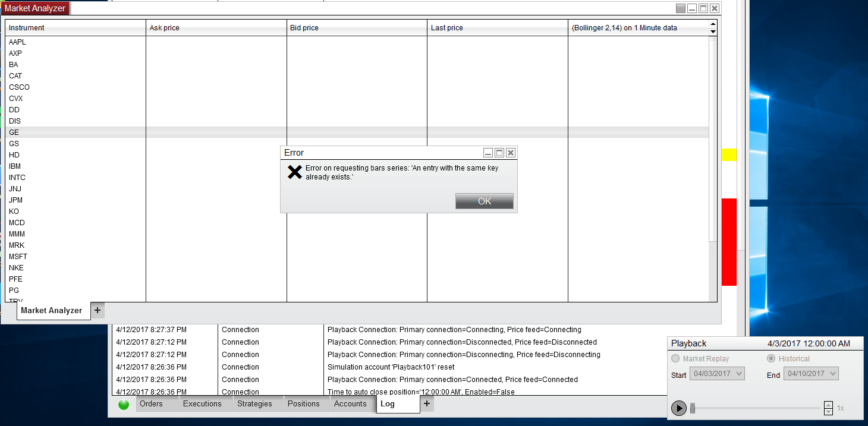Viewport: 868px width, 426px height.
Task: Start playback with the play button
Action: (678, 408)
